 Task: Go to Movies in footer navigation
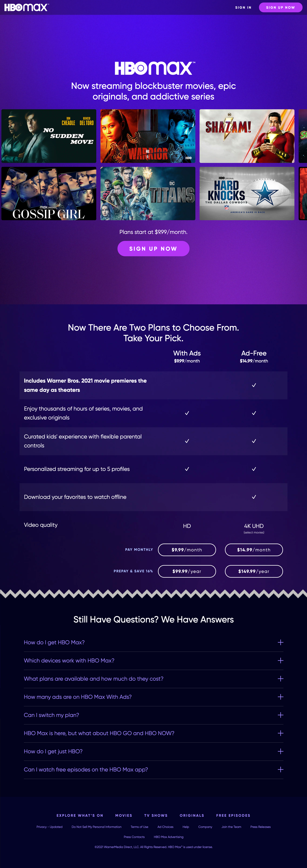click(123, 815)
